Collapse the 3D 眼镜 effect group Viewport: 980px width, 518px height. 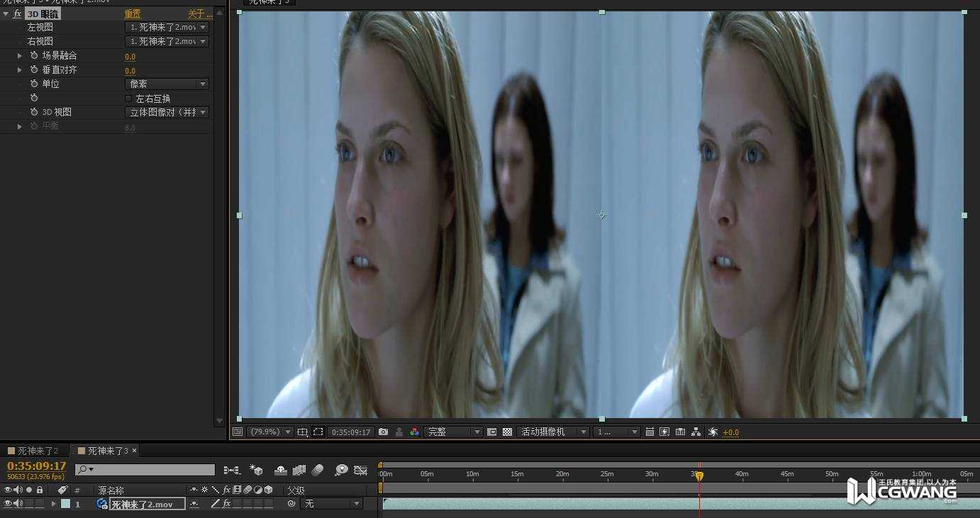[x=6, y=13]
